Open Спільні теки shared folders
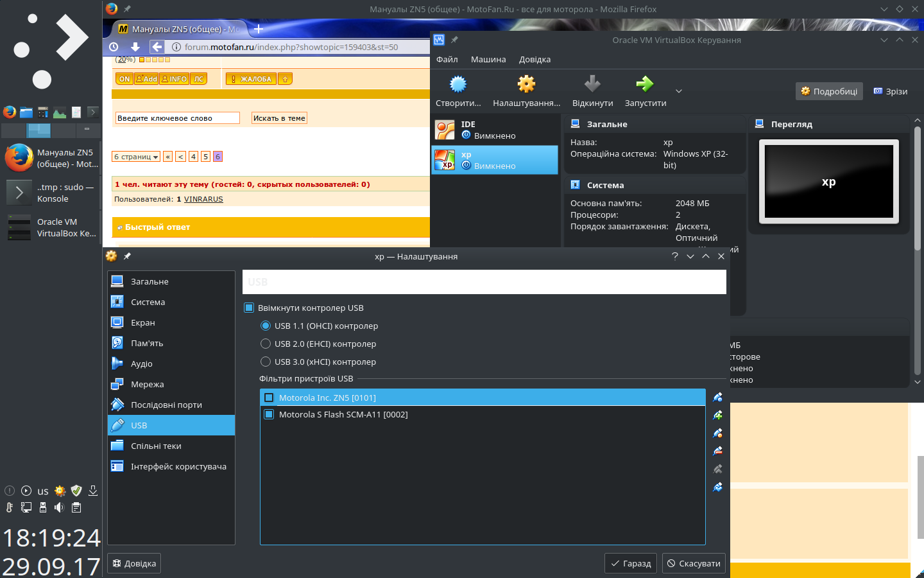The height and width of the screenshot is (578, 924). tap(171, 446)
